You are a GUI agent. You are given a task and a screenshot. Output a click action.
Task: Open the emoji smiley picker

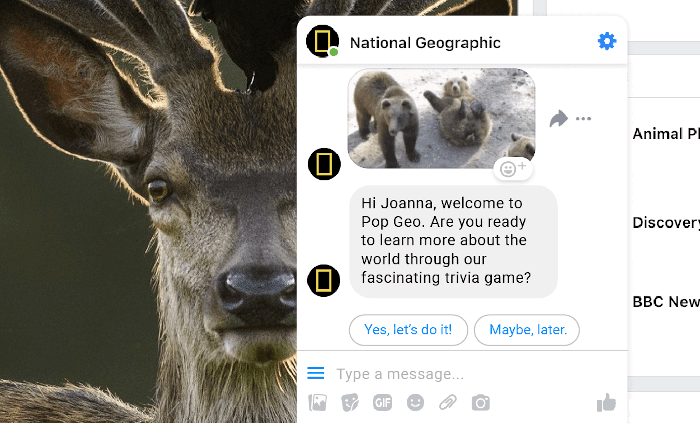tap(415, 403)
